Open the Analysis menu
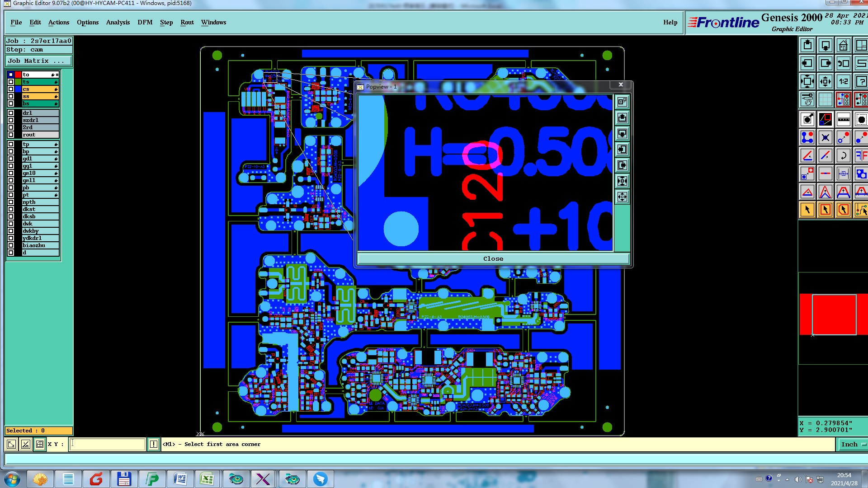868x488 pixels. click(118, 23)
